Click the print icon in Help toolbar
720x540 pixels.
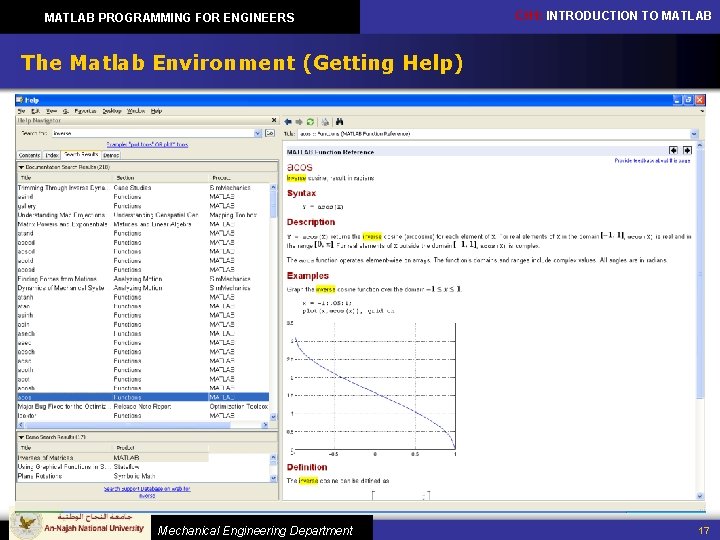325,122
